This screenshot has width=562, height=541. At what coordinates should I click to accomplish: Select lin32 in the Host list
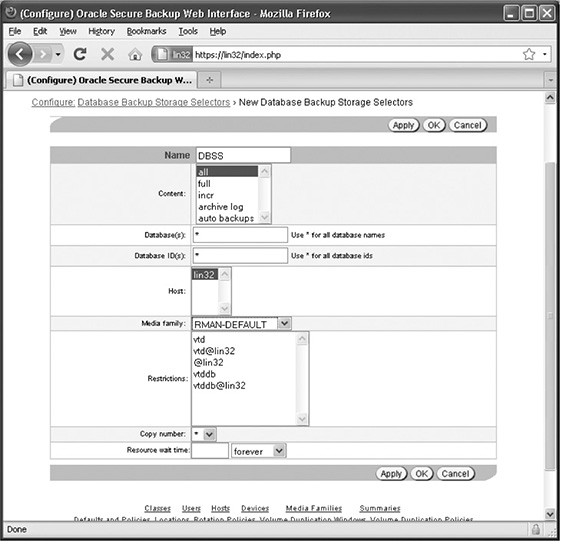(x=205, y=275)
